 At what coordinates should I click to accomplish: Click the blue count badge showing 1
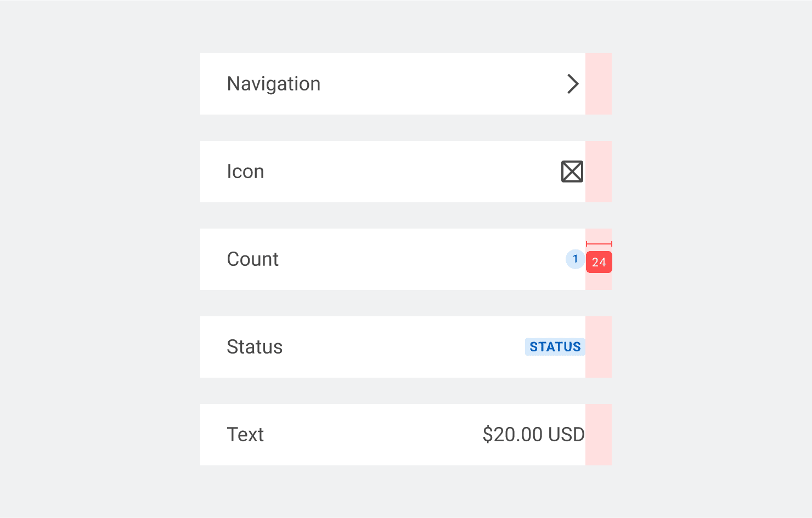pos(575,259)
